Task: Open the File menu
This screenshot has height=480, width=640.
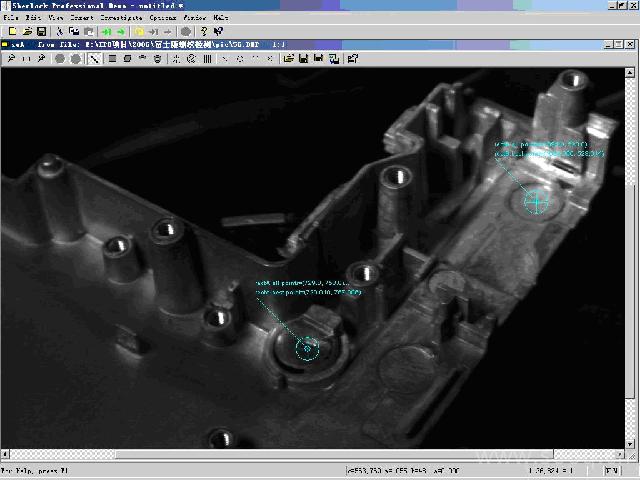Action: (11, 18)
